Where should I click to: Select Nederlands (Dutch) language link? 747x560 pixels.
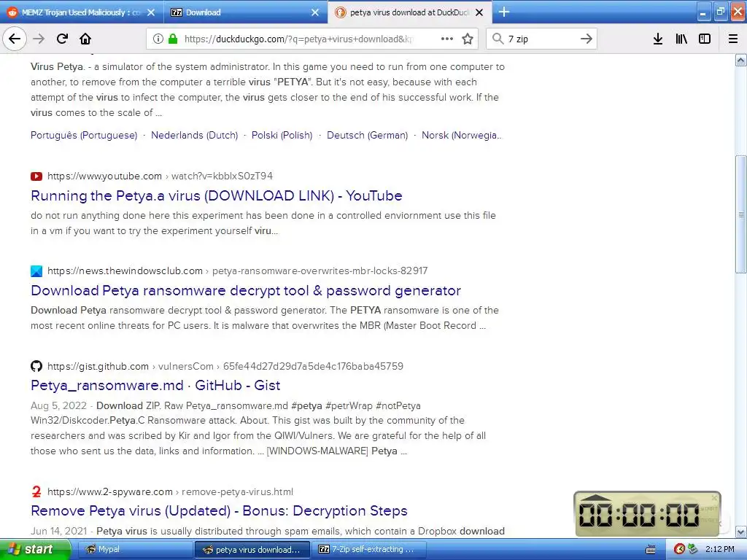point(194,135)
